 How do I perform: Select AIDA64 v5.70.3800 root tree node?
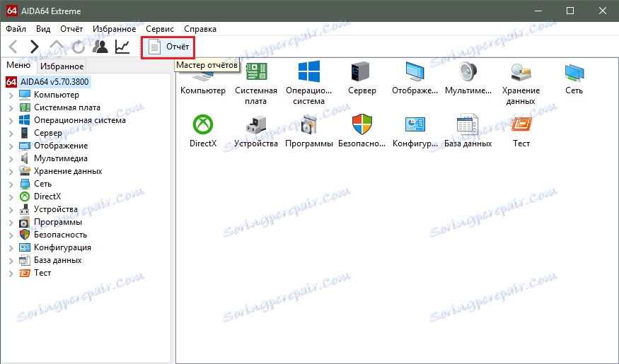tap(48, 82)
